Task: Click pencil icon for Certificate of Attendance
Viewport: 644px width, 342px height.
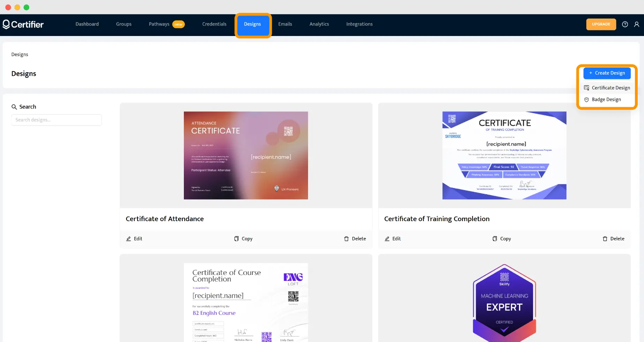Action: pyautogui.click(x=129, y=239)
